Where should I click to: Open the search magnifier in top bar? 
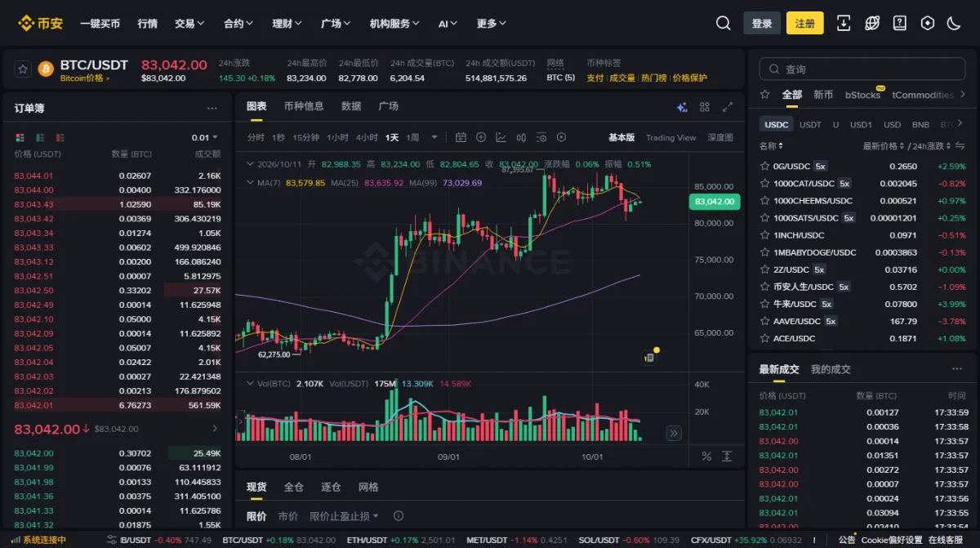point(723,24)
